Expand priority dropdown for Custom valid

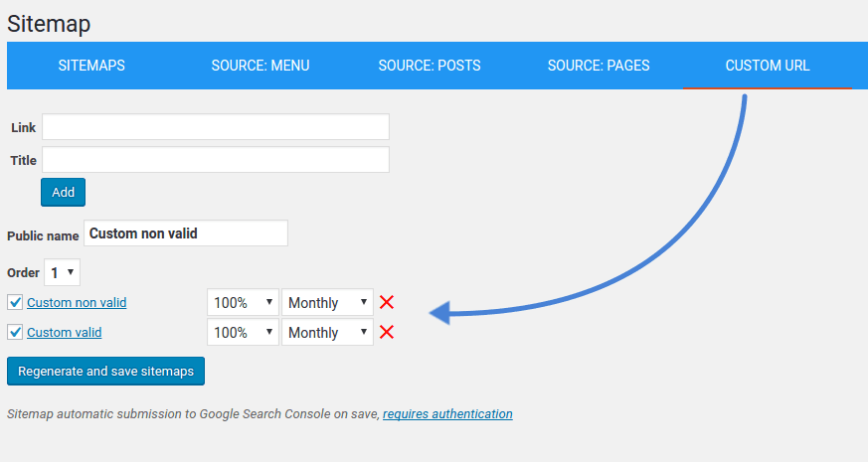[x=243, y=332]
